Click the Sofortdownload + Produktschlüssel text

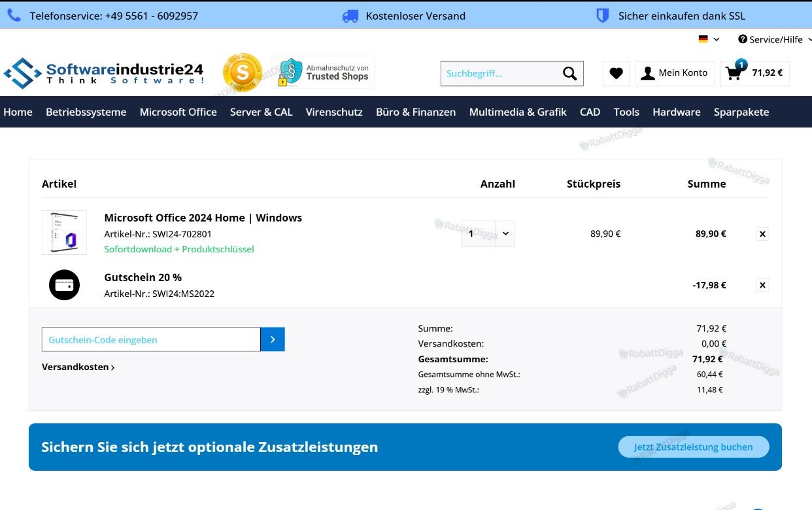pos(179,249)
